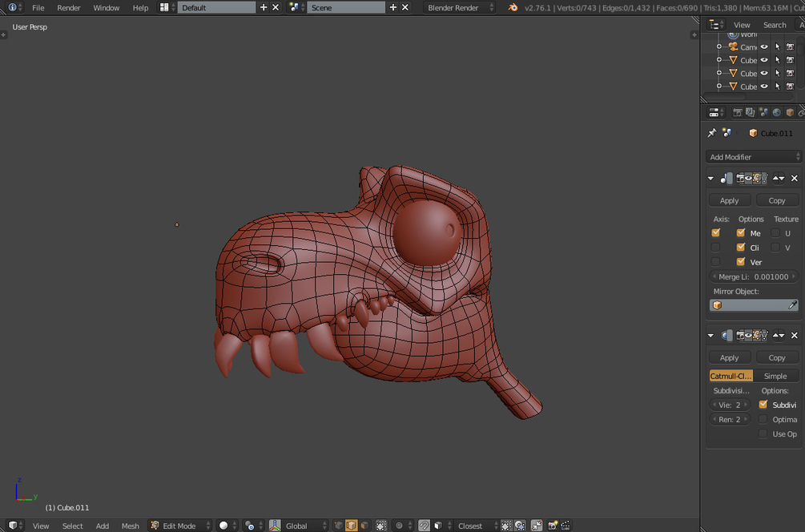Viewport: 805px width, 532px height.
Task: Click the Mirror Object field
Action: pyautogui.click(x=753, y=305)
